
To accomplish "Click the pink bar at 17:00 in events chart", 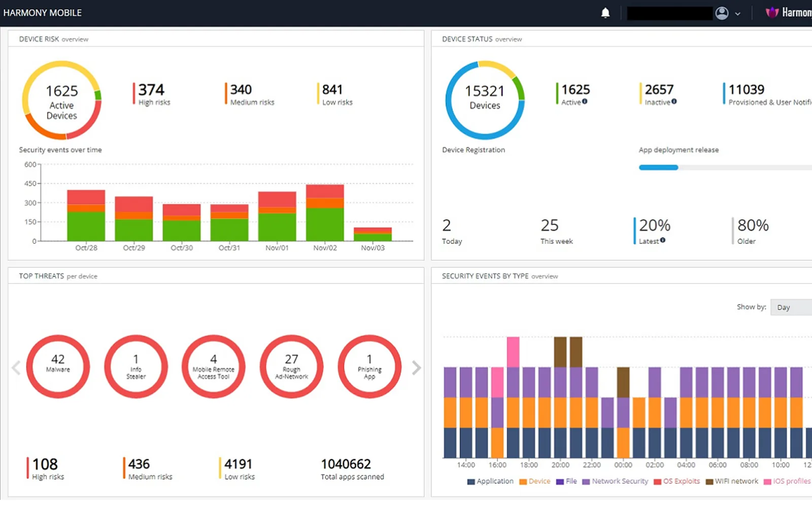I will tap(513, 352).
